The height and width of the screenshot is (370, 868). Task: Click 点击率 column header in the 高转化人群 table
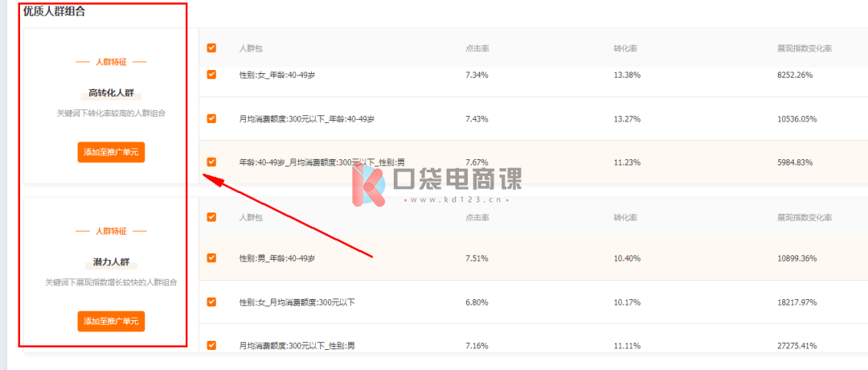(477, 48)
